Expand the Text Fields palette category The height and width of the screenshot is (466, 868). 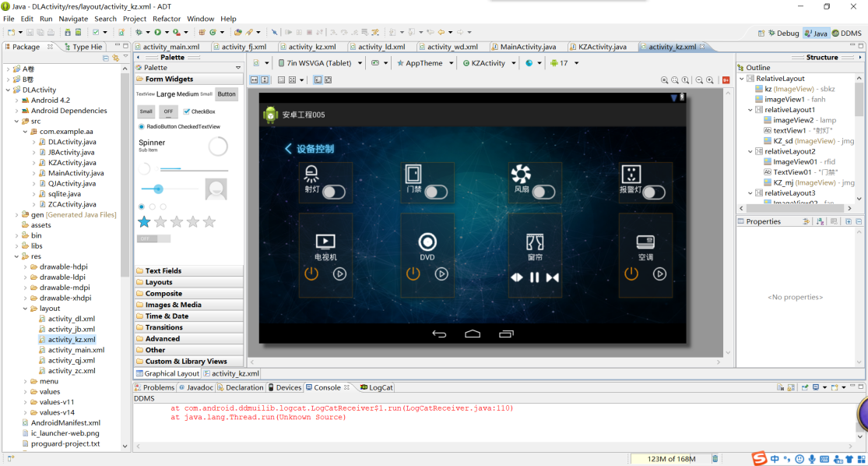click(x=163, y=271)
